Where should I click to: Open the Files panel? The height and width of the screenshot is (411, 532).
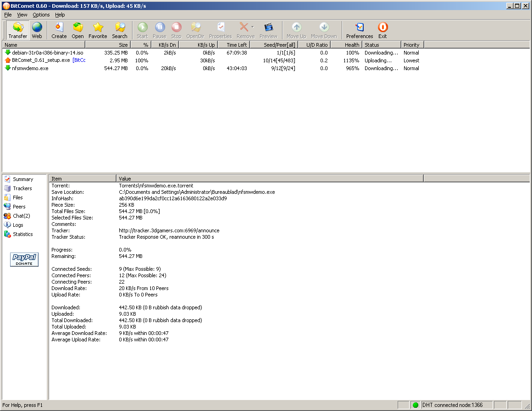[x=14, y=197]
